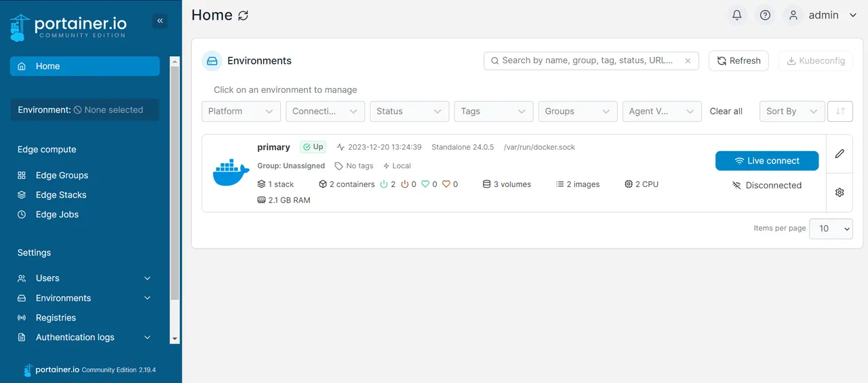Image resolution: width=868 pixels, height=383 pixels.
Task: Open the admin user menu chevron
Action: 853,16
